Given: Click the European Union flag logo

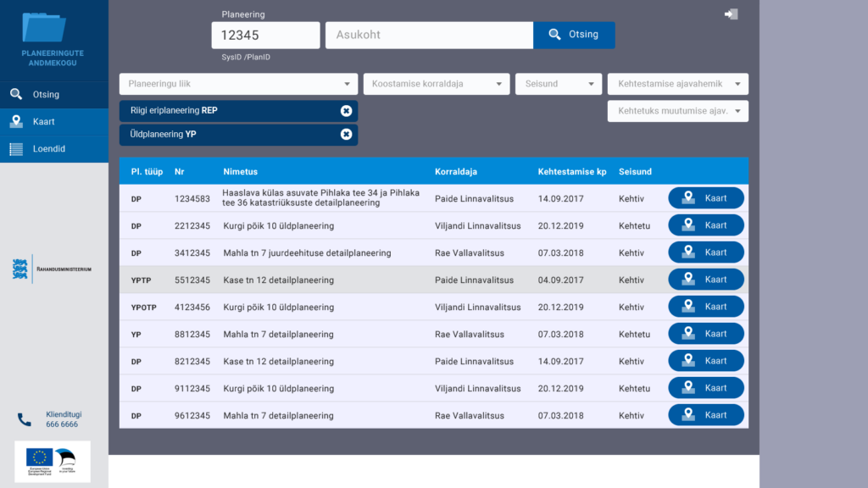Looking at the screenshot, I should (39, 457).
